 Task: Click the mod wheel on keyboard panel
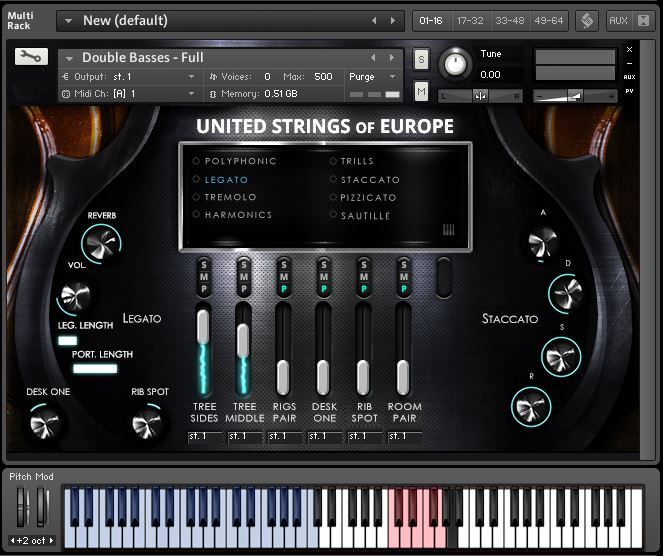click(x=41, y=507)
